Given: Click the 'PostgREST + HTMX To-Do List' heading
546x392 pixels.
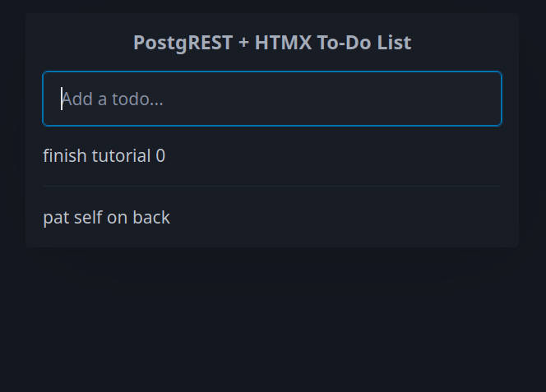Looking at the screenshot, I should click(272, 43).
